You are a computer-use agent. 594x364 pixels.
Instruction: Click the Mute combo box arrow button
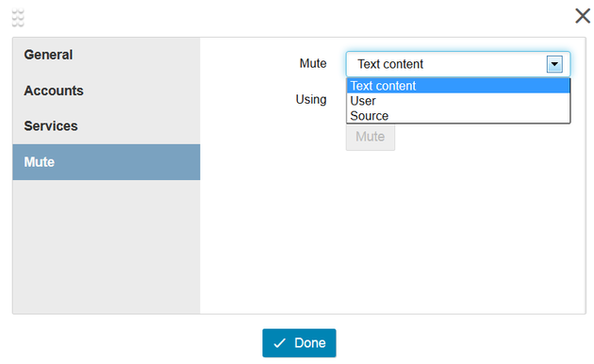554,64
